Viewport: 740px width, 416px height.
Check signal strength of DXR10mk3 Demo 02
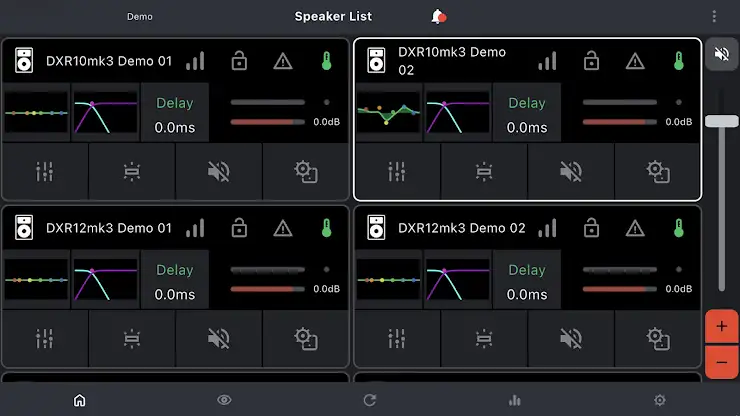coord(547,61)
